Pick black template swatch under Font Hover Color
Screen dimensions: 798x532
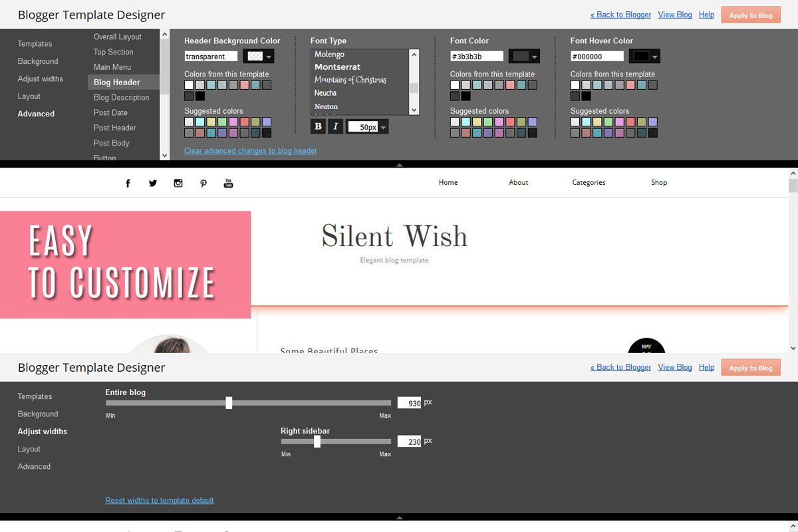point(587,96)
